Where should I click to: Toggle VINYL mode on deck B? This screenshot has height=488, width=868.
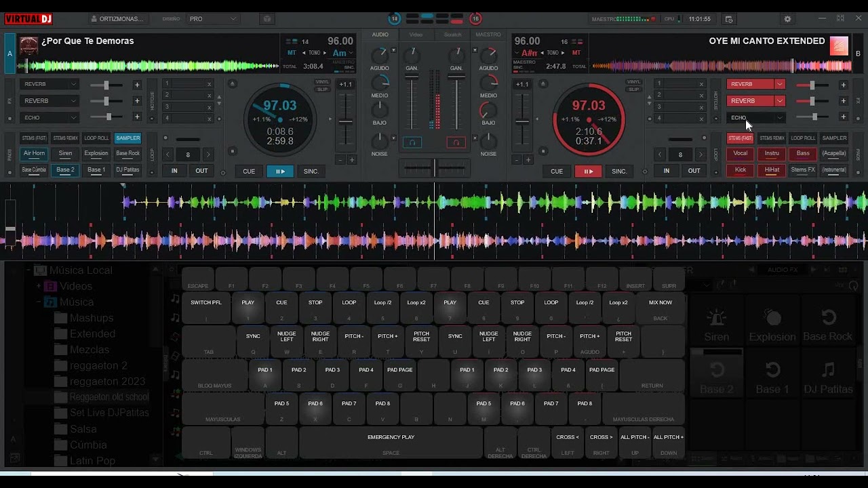pyautogui.click(x=633, y=82)
